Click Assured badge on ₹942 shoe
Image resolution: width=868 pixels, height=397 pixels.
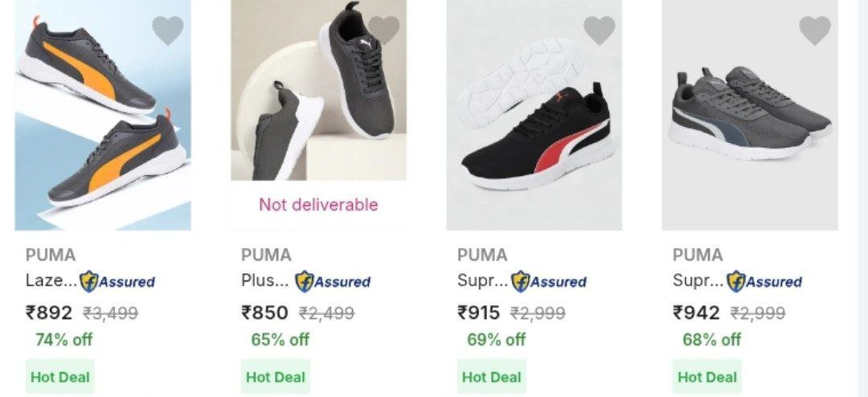[x=764, y=281]
